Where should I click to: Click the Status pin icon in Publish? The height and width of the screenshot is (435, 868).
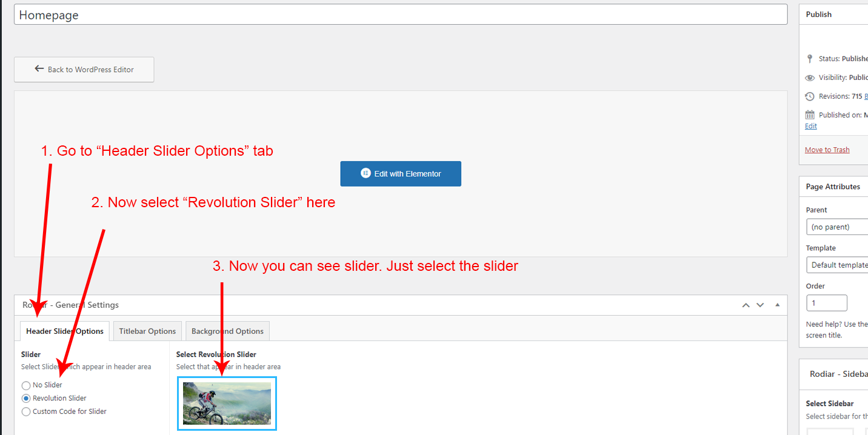(x=810, y=59)
